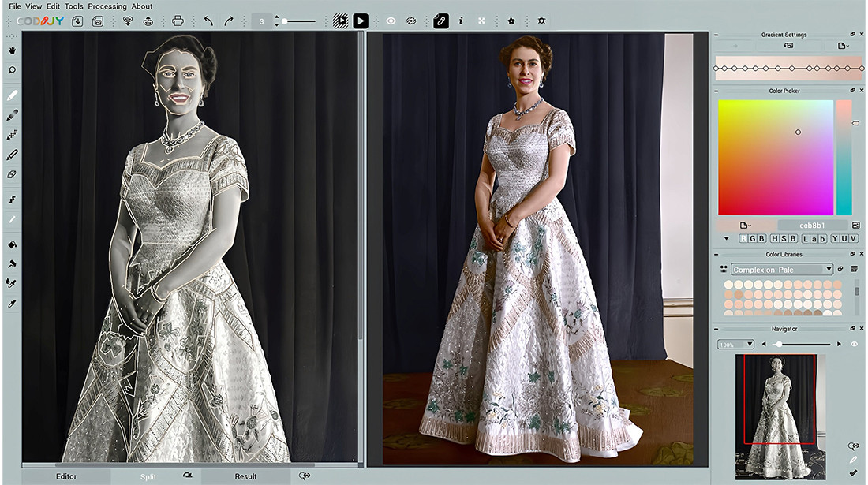Image resolution: width=868 pixels, height=485 pixels.
Task: Select the Hand pan tool
Action: [12, 50]
